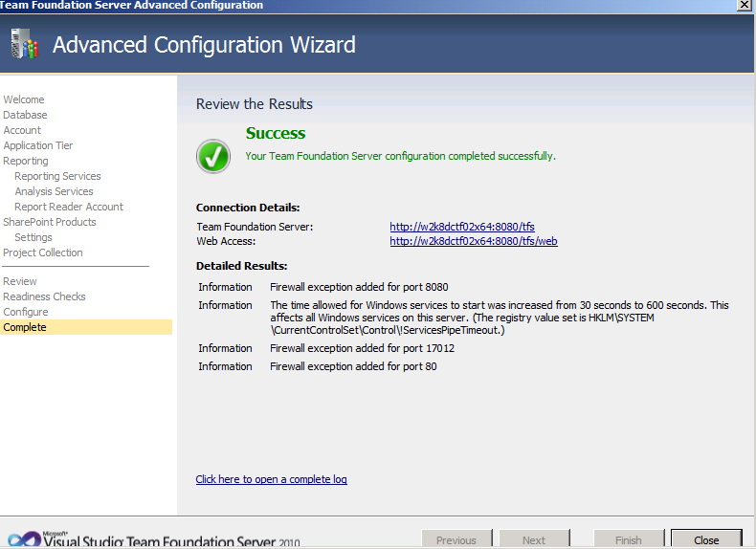Select the highlighted Complete step
The height and width of the screenshot is (549, 756).
tap(25, 327)
